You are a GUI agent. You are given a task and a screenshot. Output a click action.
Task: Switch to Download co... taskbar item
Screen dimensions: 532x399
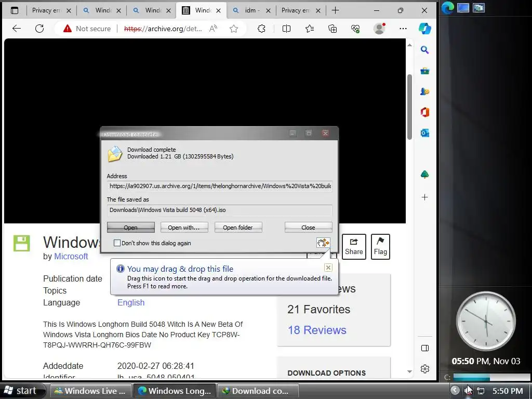point(258,391)
